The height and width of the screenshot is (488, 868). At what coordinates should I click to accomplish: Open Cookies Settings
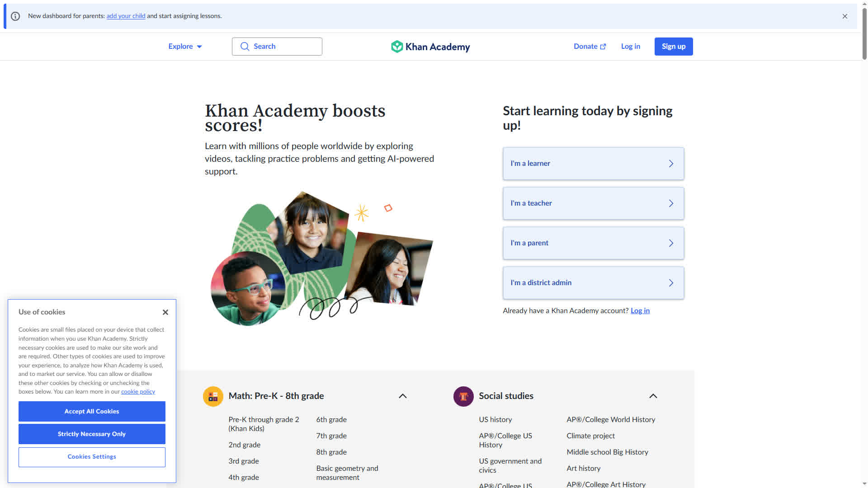pyautogui.click(x=92, y=457)
